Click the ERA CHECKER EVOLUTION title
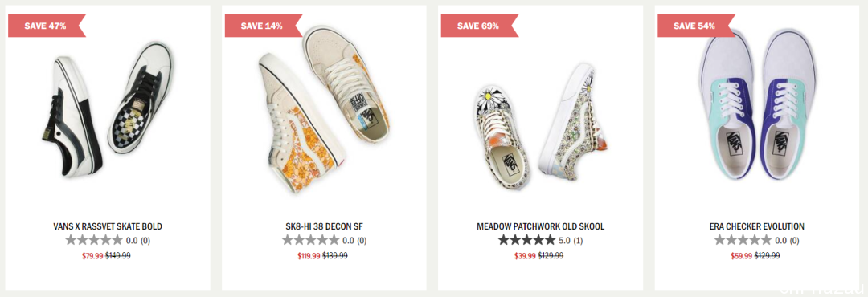Screen dimensions: 868x297 tap(757, 226)
